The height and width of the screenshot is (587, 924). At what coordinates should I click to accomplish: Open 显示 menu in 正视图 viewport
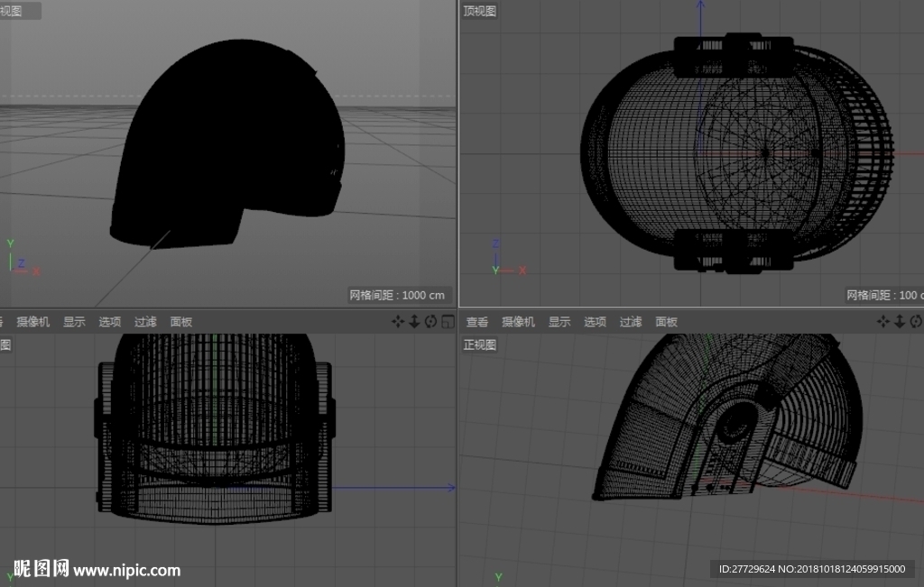[x=559, y=322]
